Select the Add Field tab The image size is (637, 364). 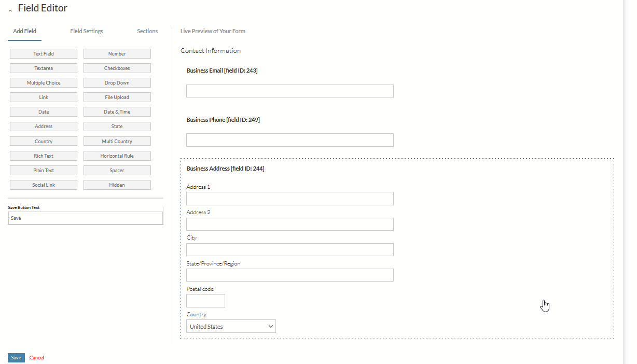(x=25, y=31)
